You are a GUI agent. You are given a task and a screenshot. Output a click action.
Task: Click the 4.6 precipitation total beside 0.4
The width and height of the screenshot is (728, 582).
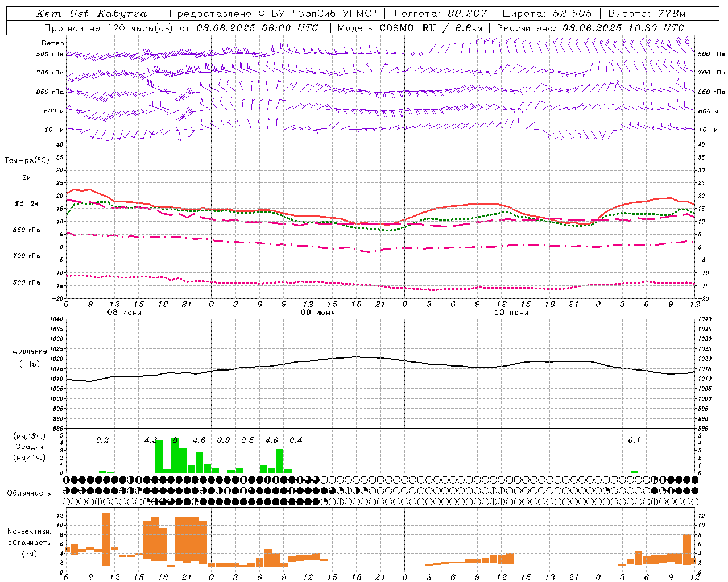pyautogui.click(x=272, y=440)
